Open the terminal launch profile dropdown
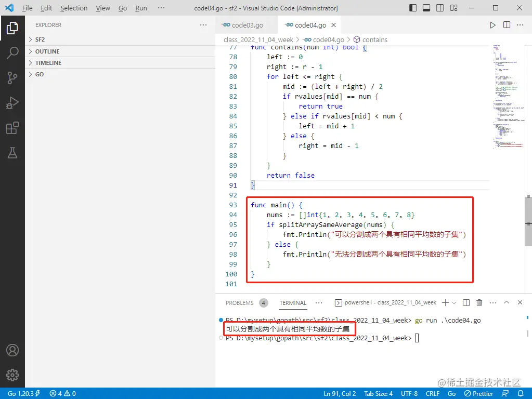This screenshot has width=532, height=399. click(x=454, y=303)
